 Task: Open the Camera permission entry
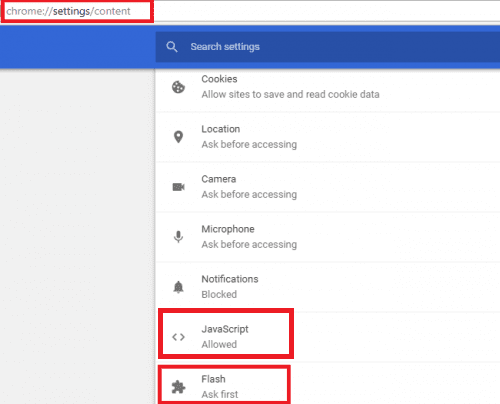(328, 187)
